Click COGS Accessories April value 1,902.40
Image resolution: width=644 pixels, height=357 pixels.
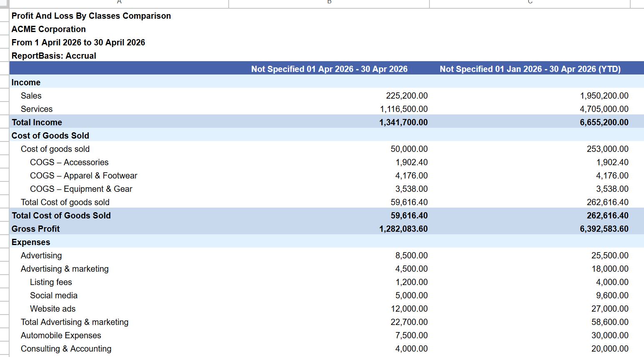412,162
